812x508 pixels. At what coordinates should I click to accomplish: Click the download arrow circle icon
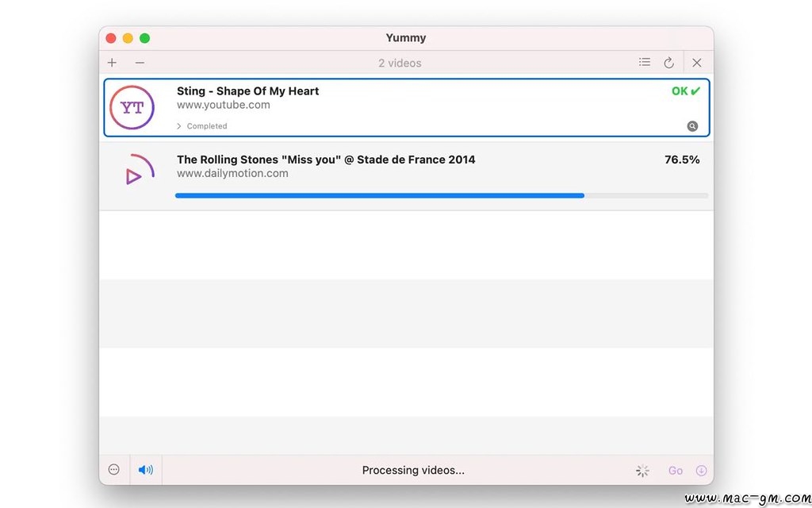pyautogui.click(x=701, y=470)
